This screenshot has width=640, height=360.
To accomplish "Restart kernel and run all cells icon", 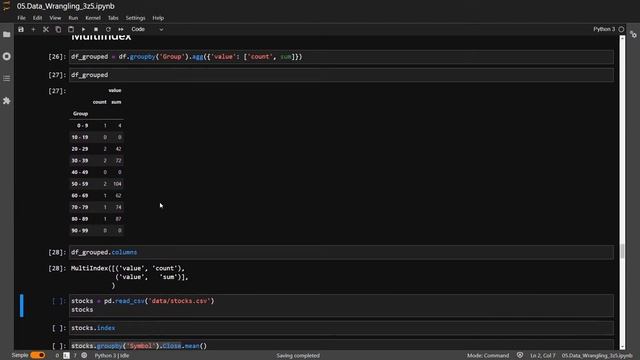I will coord(121,29).
